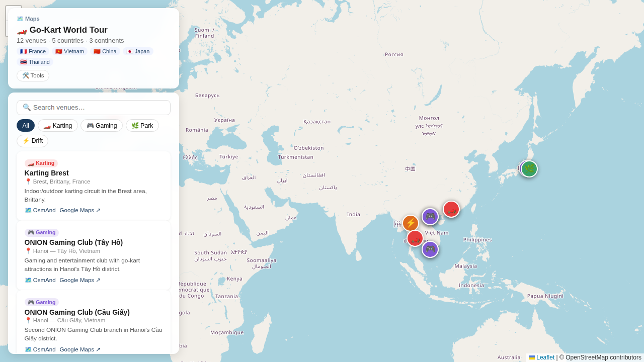Click the Karting badge on Karting Brest card

(41, 163)
